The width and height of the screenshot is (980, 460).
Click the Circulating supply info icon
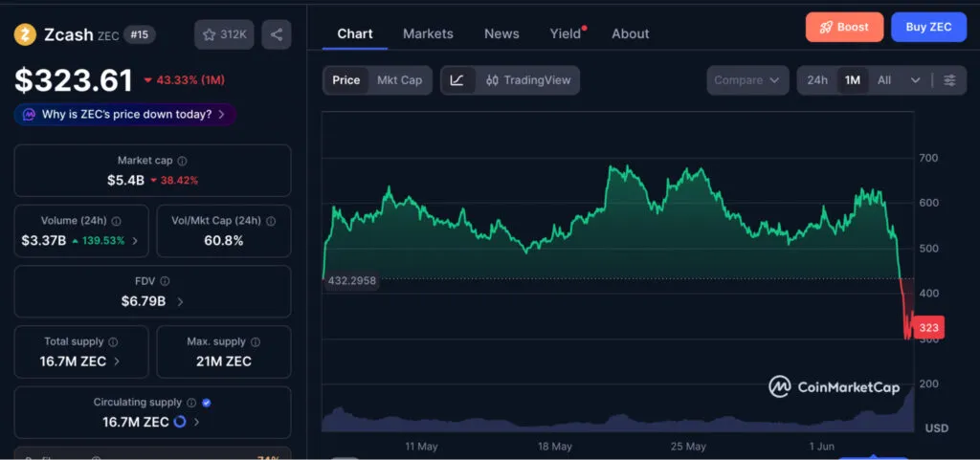(191, 403)
